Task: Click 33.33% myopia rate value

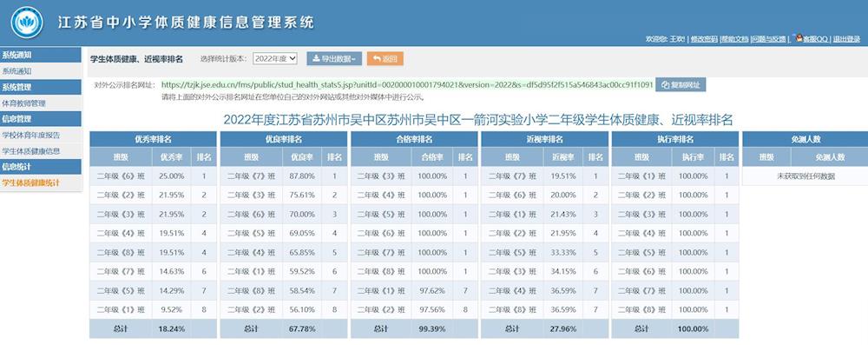Action: tap(563, 252)
